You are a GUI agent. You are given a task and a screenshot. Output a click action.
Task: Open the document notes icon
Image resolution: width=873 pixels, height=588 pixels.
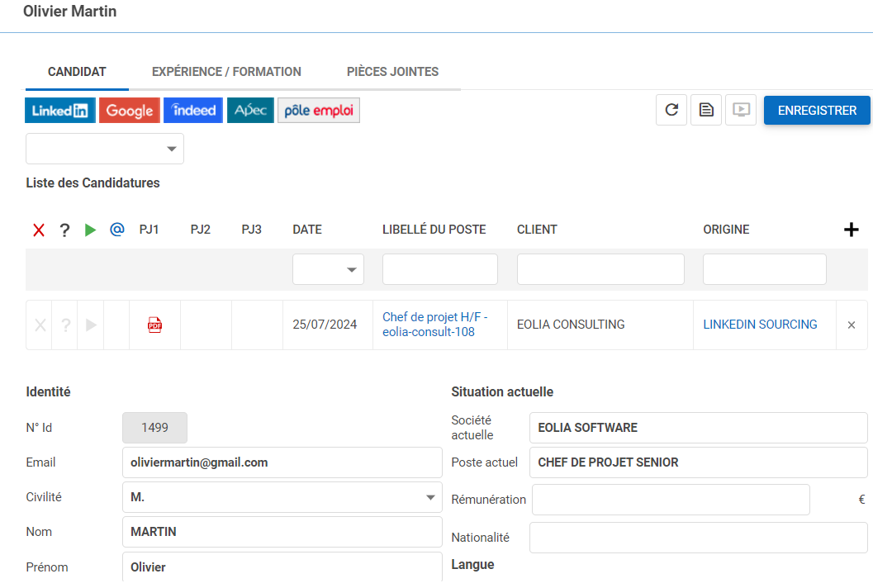706,110
